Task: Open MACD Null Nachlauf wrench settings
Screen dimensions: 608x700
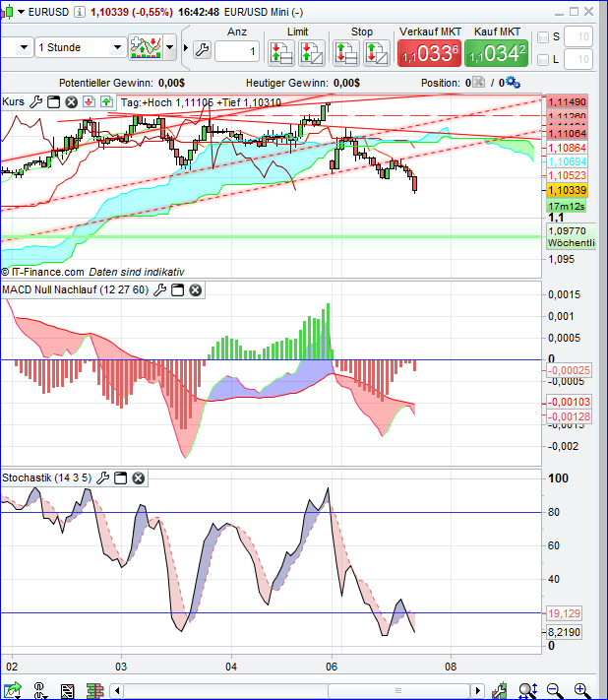Action: [159, 290]
